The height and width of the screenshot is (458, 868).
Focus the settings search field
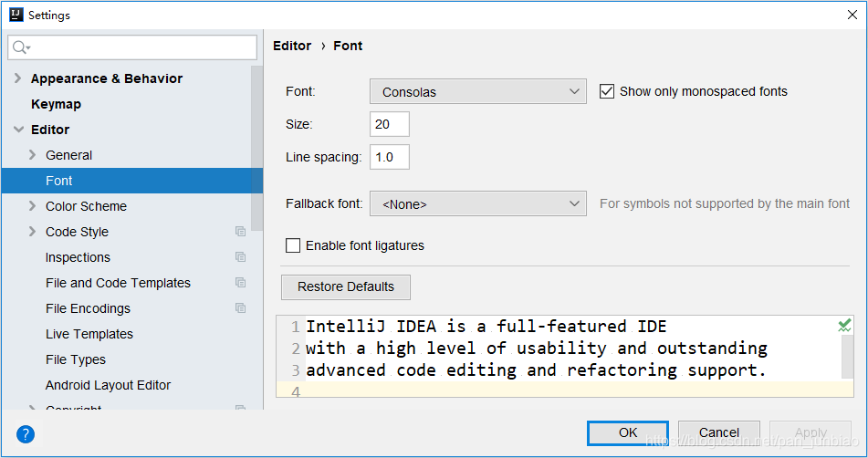click(x=132, y=47)
